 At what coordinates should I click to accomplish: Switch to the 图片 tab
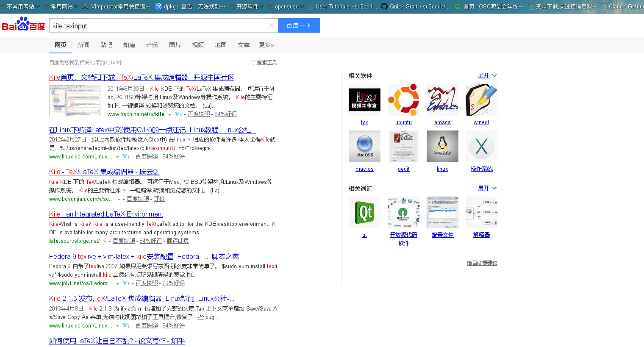click(175, 45)
